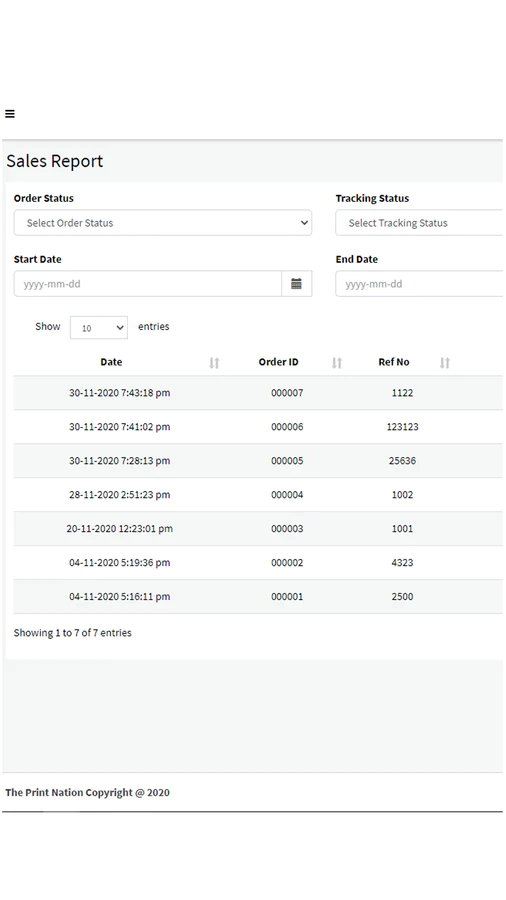Click the Start Date calendar icon

click(297, 284)
